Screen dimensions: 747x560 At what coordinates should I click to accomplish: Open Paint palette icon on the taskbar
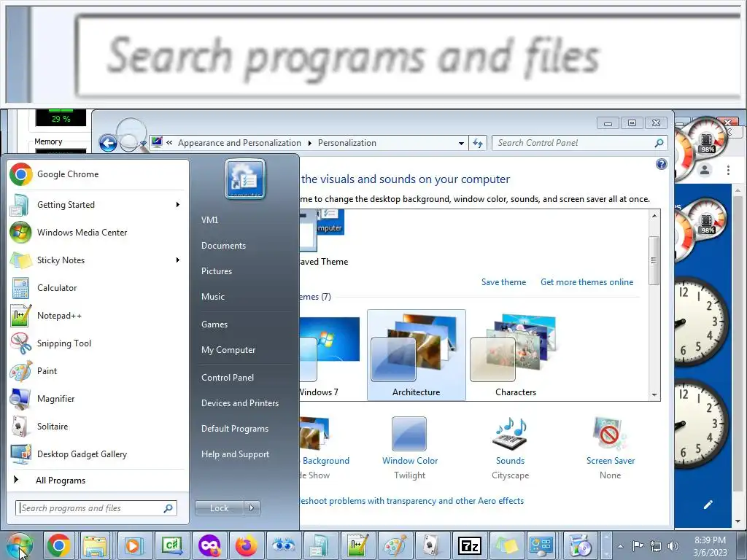pyautogui.click(x=395, y=545)
